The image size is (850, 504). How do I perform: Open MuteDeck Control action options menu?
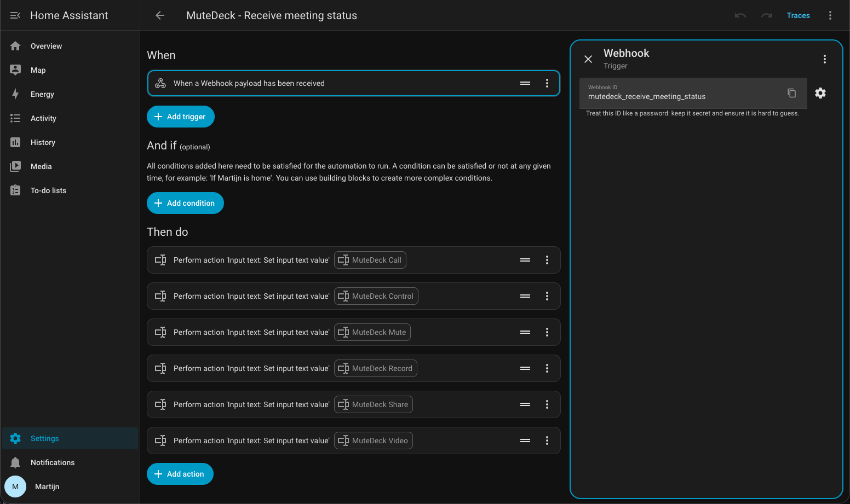pyautogui.click(x=547, y=296)
